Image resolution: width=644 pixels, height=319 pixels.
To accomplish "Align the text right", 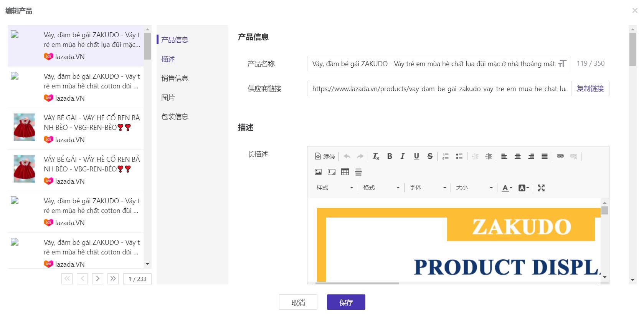I will 531,156.
